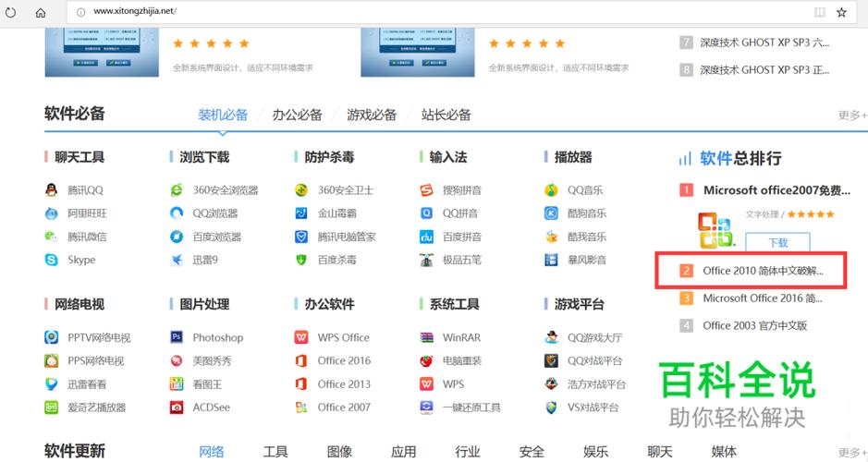Click the browser refresh icon
The image size is (868, 462).
pos(10,12)
